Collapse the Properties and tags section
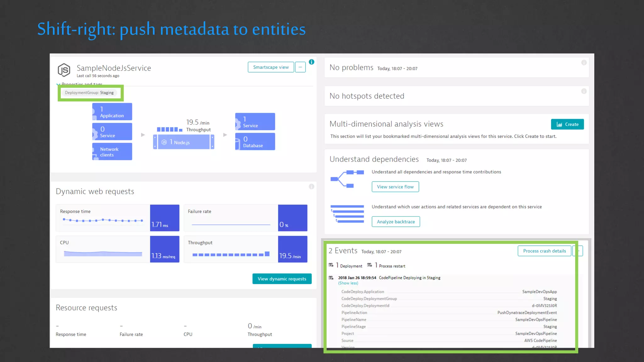Image resolution: width=644 pixels, height=362 pixels. 79,84
